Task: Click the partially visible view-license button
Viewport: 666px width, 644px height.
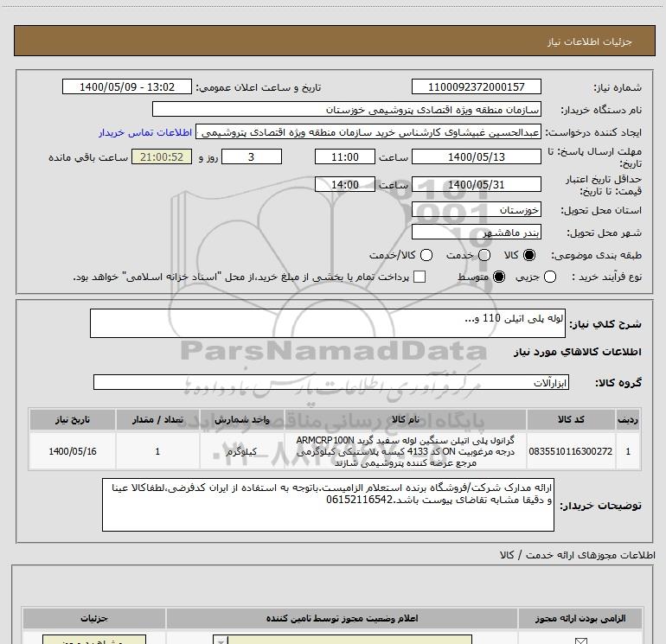Action: [x=94, y=640]
